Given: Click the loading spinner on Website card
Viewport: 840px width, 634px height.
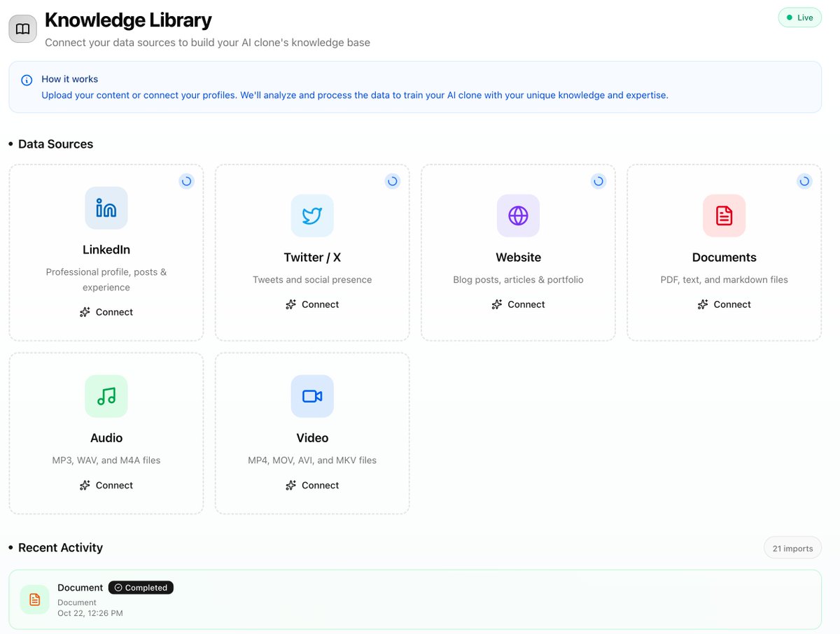Looking at the screenshot, I should point(598,181).
